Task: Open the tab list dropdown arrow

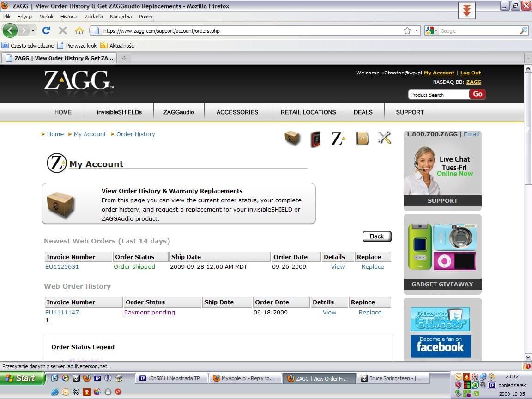Action: pyautogui.click(x=528, y=58)
